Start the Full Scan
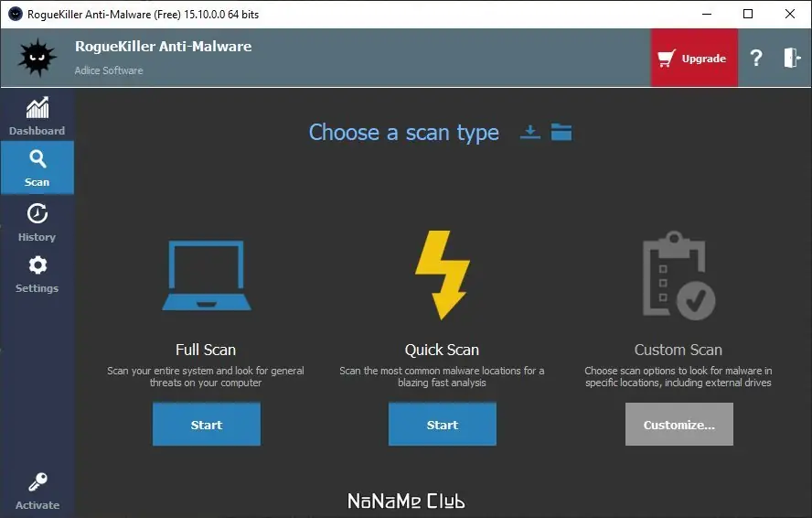 pos(207,424)
